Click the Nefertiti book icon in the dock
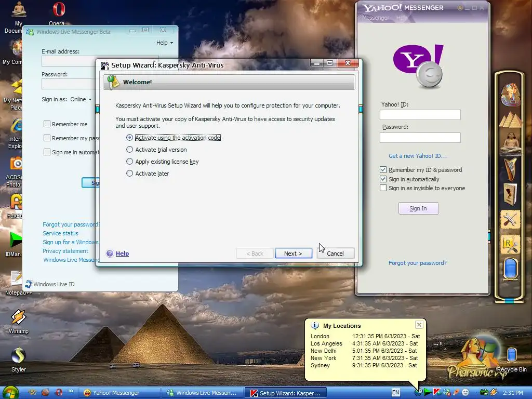The height and width of the screenshot is (399, 532). (510, 194)
